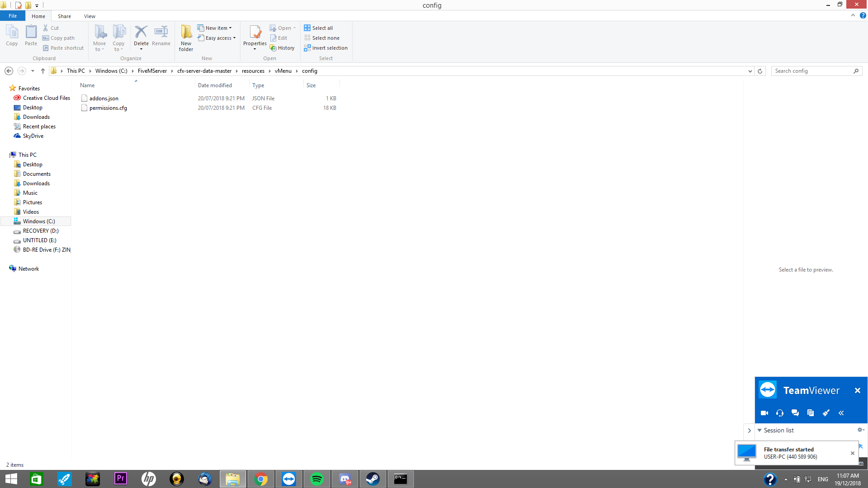
Task: Click vMenu in the address breadcrumb
Action: pyautogui.click(x=283, y=71)
